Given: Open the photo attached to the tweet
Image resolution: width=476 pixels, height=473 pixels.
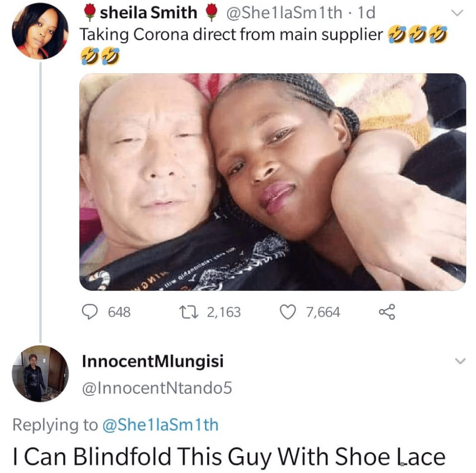Looking at the screenshot, I should (x=272, y=182).
